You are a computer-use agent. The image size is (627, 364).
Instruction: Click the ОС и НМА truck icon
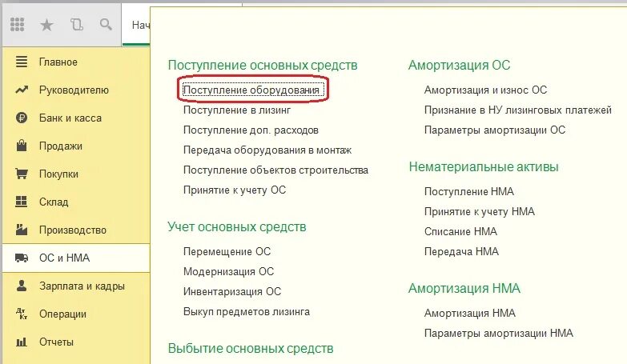pyautogui.click(x=22, y=258)
